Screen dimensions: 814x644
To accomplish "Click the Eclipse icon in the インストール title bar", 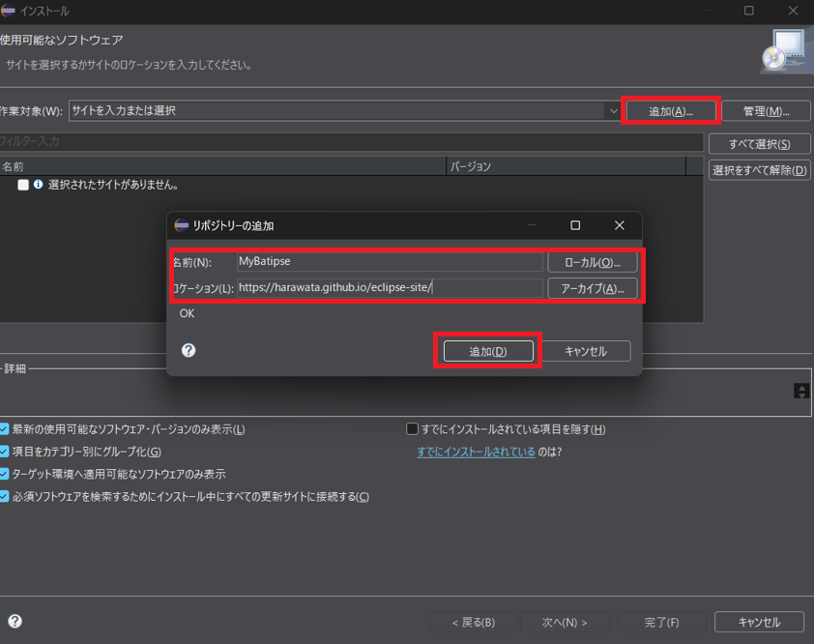I will point(9,11).
